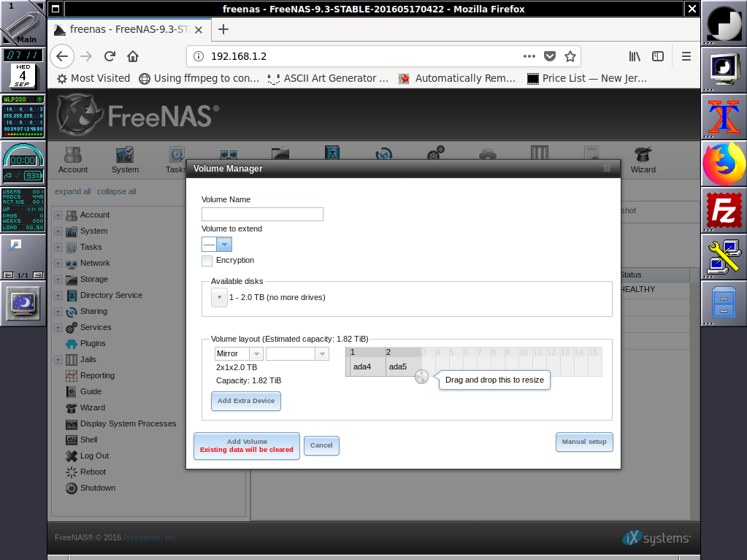Screen dimensions: 747x560
Task: Click the ada4 disk cell
Action: click(x=367, y=367)
